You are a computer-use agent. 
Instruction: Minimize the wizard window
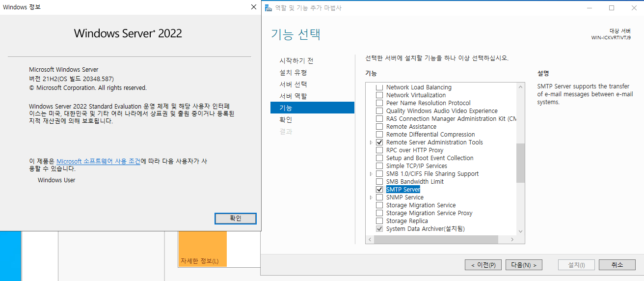point(589,7)
